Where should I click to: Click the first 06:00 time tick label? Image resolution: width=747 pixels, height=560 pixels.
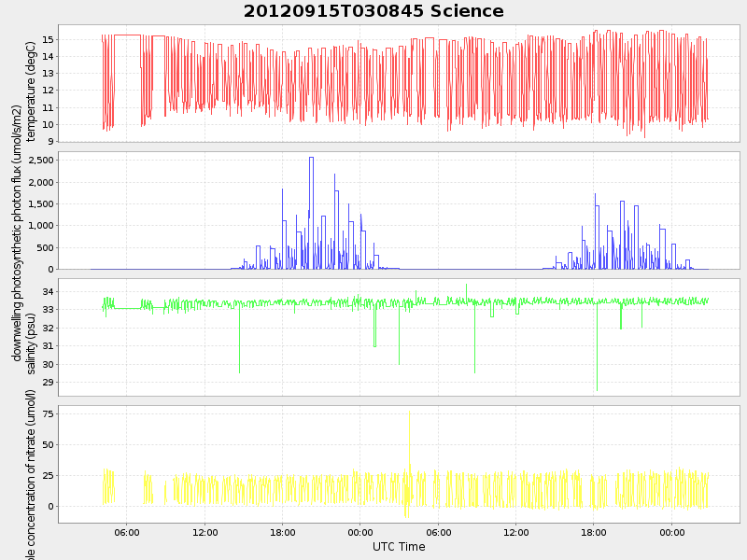(127, 532)
